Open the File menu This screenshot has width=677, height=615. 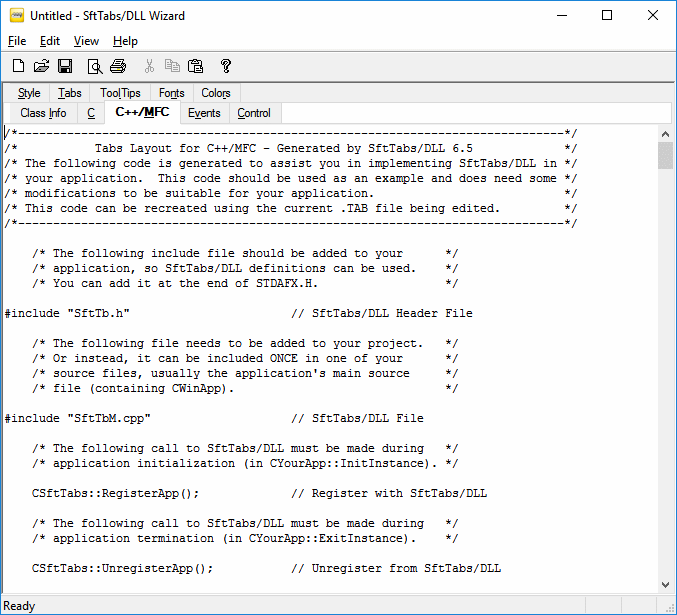point(17,41)
